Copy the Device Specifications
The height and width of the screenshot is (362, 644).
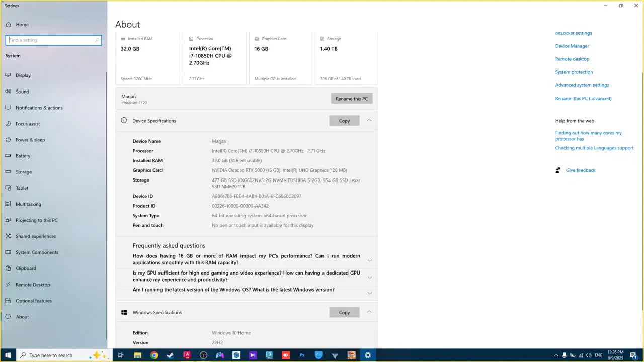(x=344, y=121)
